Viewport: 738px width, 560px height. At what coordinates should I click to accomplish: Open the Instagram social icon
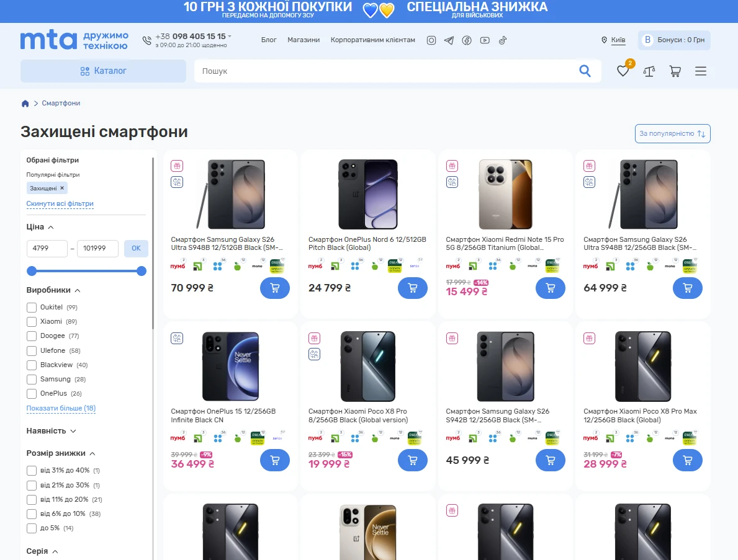(x=431, y=40)
